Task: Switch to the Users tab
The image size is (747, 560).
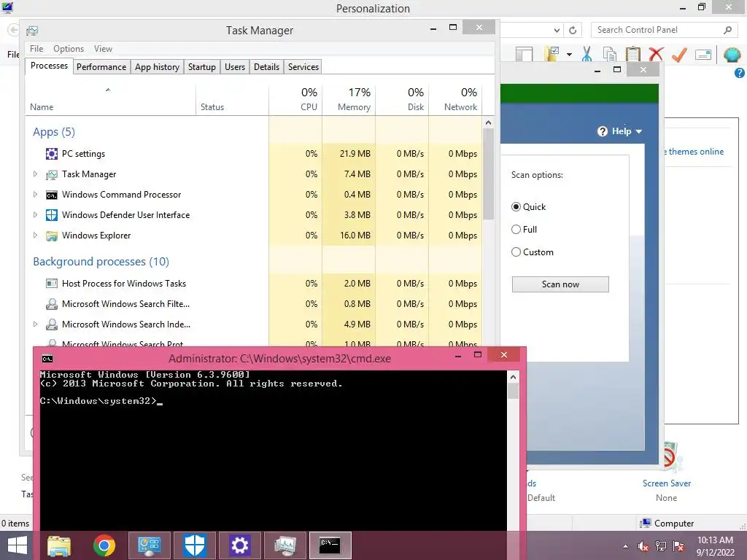Action: 235,67
